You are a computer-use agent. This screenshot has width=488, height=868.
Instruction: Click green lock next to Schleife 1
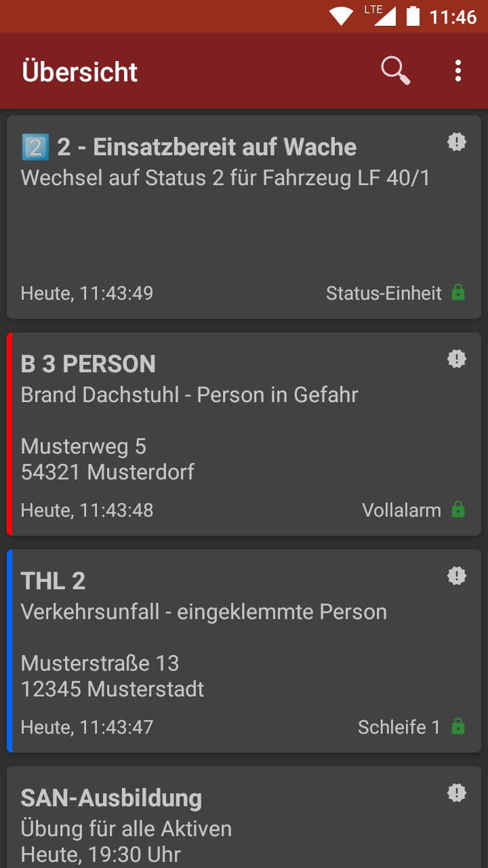[x=458, y=727]
